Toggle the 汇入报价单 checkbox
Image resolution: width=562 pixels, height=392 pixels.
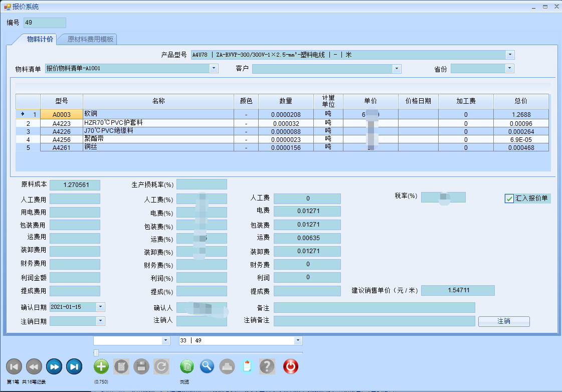click(509, 199)
